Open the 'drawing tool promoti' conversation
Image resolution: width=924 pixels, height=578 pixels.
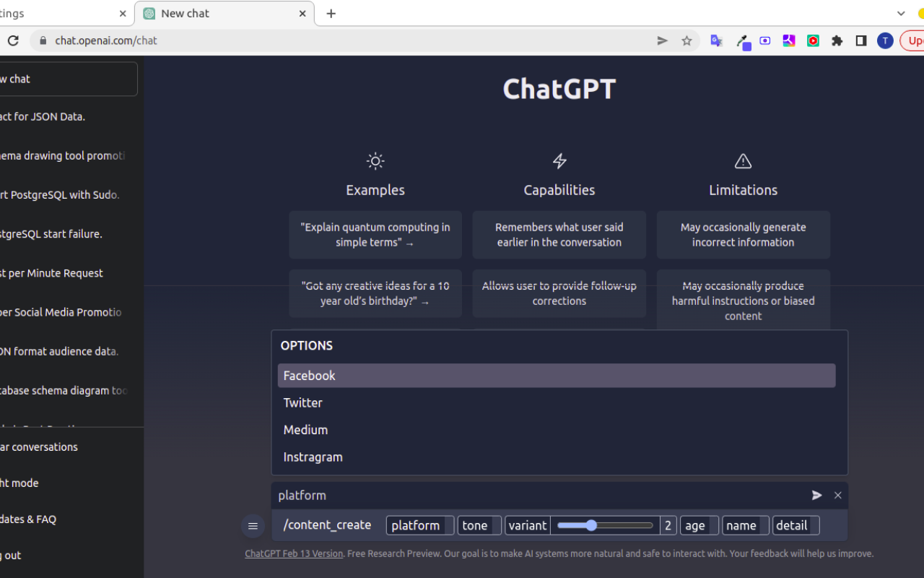(68, 155)
